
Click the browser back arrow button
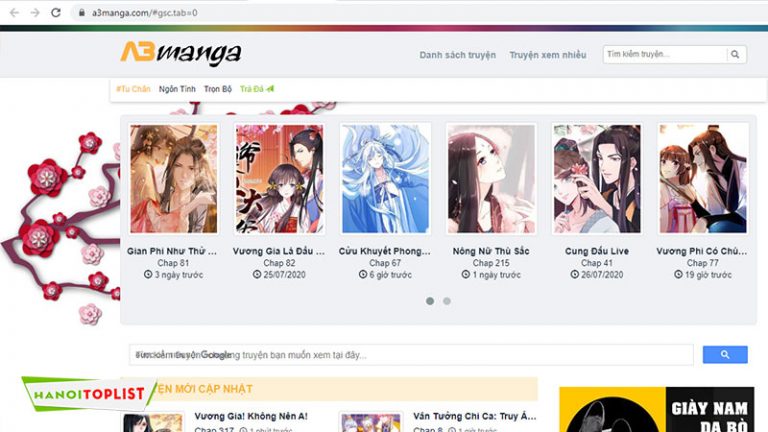(x=13, y=13)
